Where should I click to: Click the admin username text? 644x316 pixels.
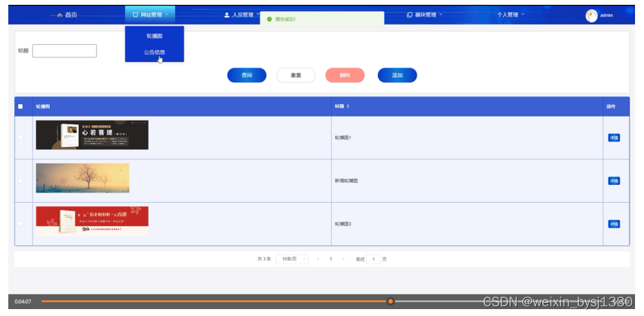[x=607, y=16]
